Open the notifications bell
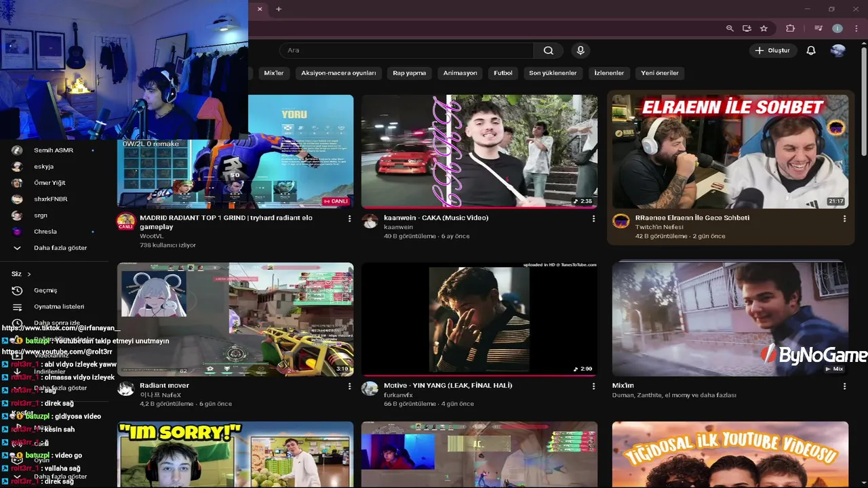 tap(811, 50)
